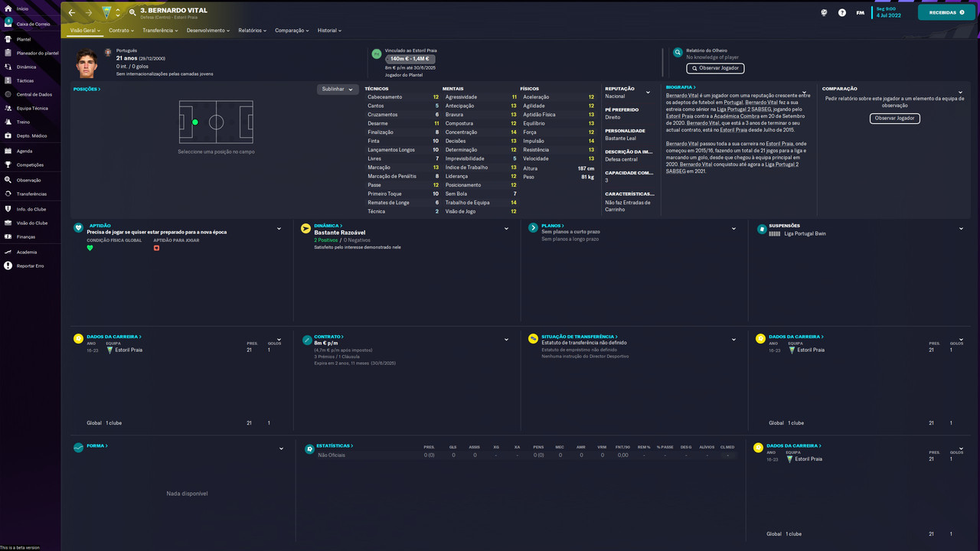Expand the Planos panel chevron
980x551 pixels.
(733, 229)
